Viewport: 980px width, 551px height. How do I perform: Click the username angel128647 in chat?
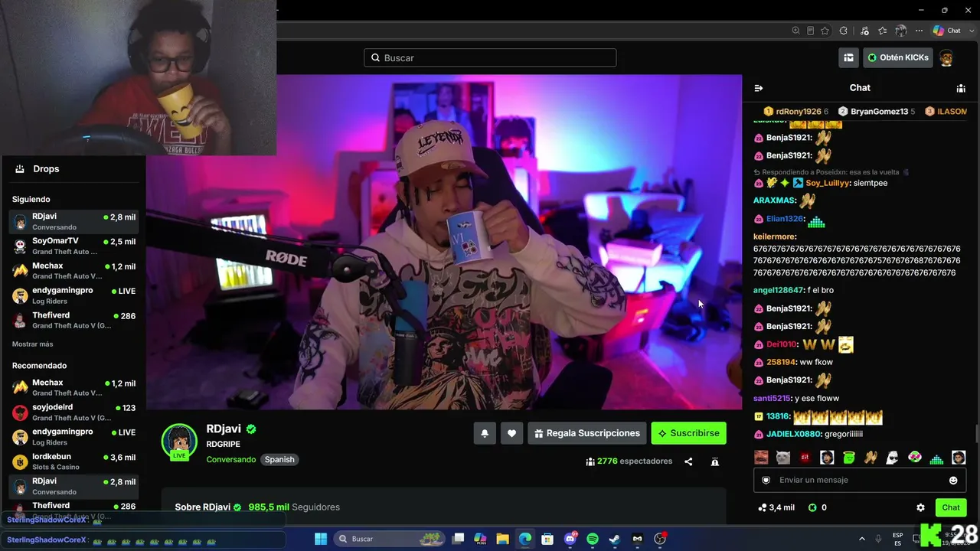click(778, 290)
